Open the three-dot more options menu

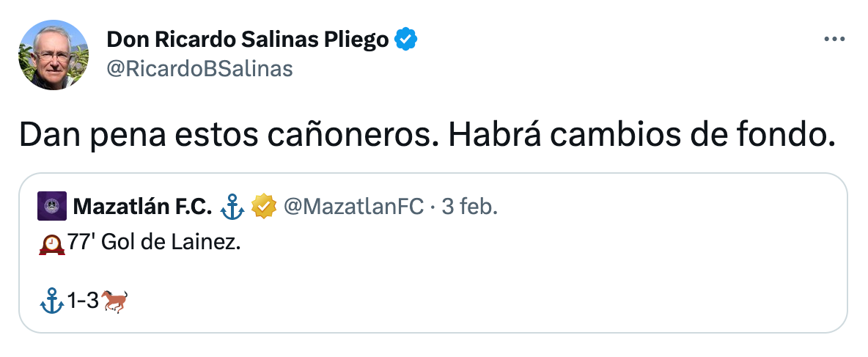835,40
